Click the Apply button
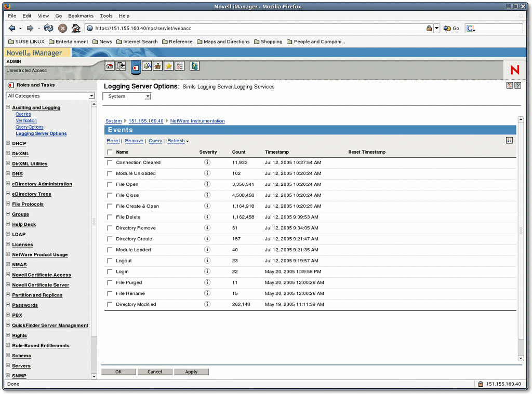This screenshot has height=394, width=532. pos(191,372)
